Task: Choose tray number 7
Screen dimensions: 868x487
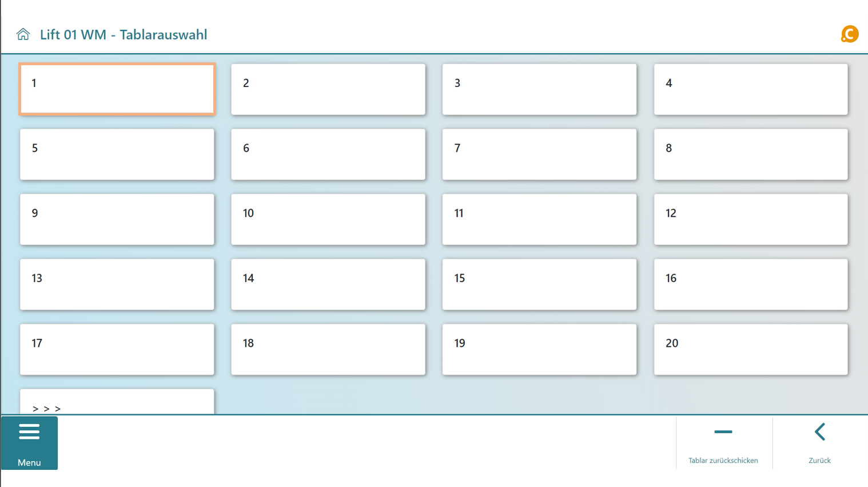Action: coord(539,155)
